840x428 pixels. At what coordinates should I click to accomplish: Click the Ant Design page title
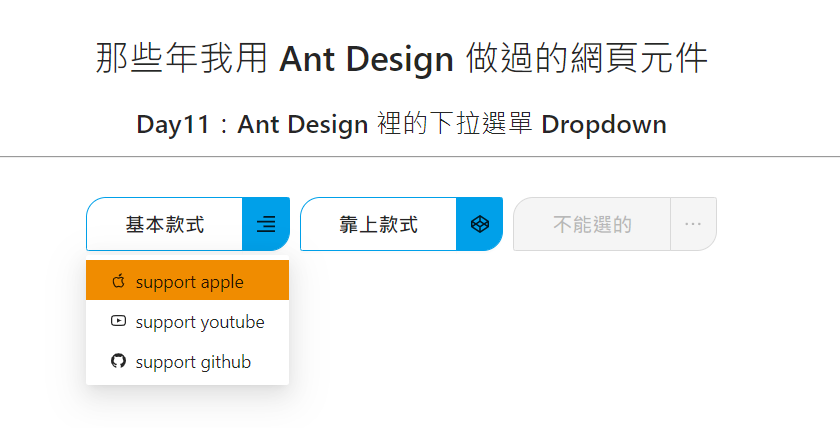pos(402,58)
